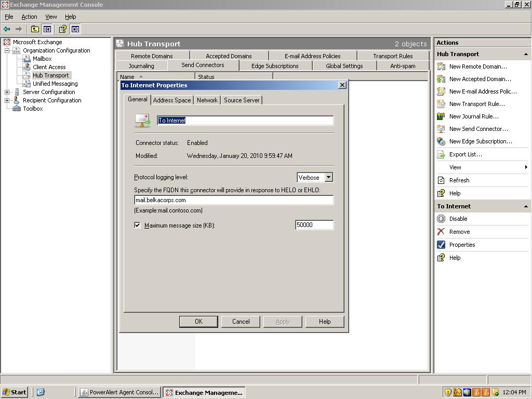
Task: Collapse Hub Transport actions section
Action: (x=526, y=54)
